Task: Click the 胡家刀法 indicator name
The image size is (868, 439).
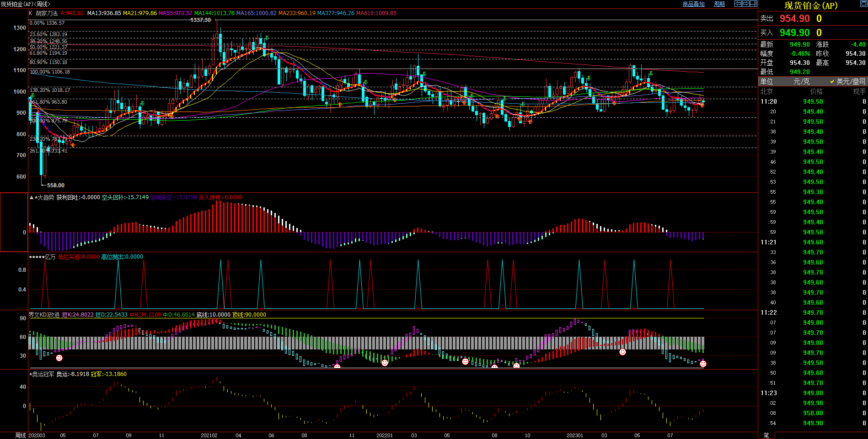Action: pos(47,13)
